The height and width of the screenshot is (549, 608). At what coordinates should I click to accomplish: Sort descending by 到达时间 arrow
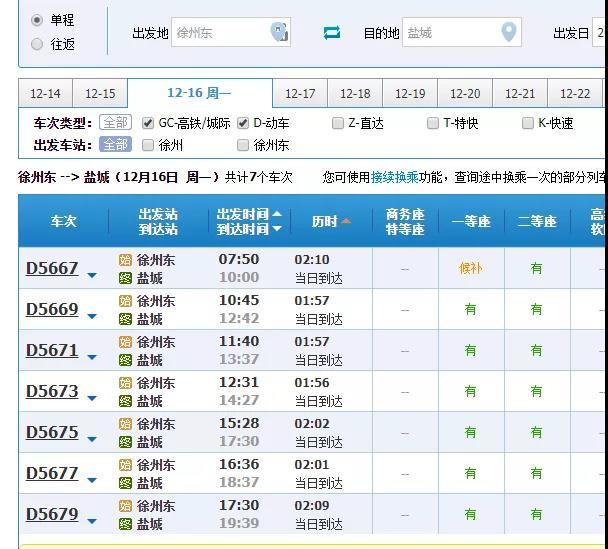277,229
